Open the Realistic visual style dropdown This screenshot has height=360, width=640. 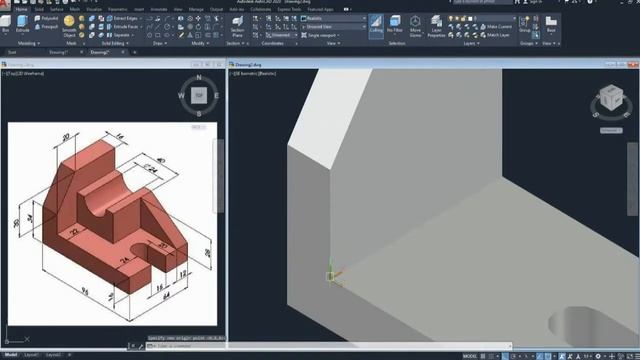coord(333,18)
